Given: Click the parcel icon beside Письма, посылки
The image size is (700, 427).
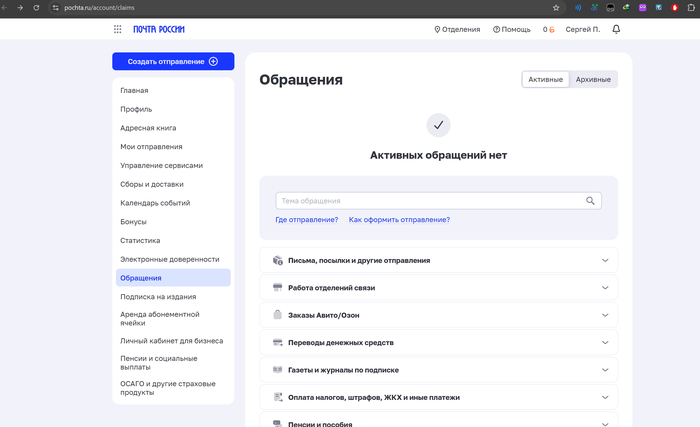Looking at the screenshot, I should (x=277, y=260).
